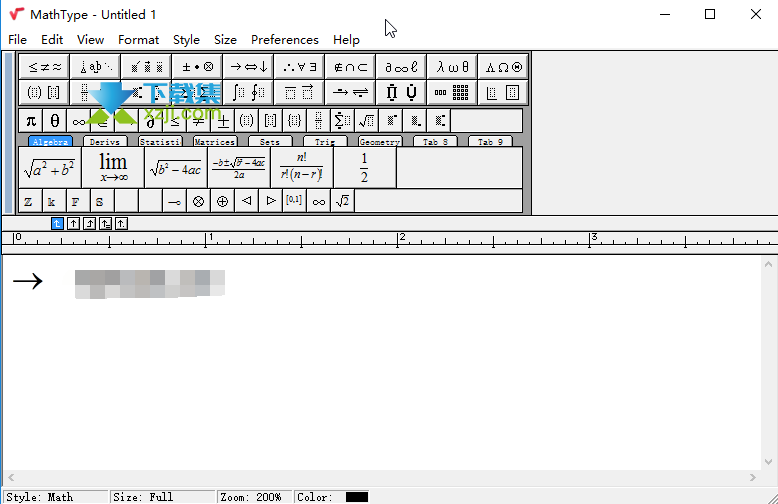Open the set theory symbols palette (∉∩⊂)

point(350,67)
